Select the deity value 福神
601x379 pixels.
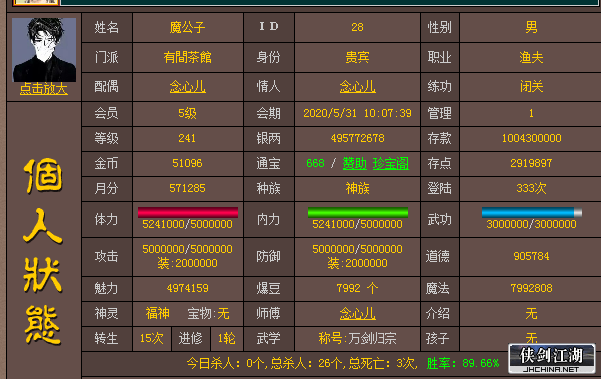158,313
